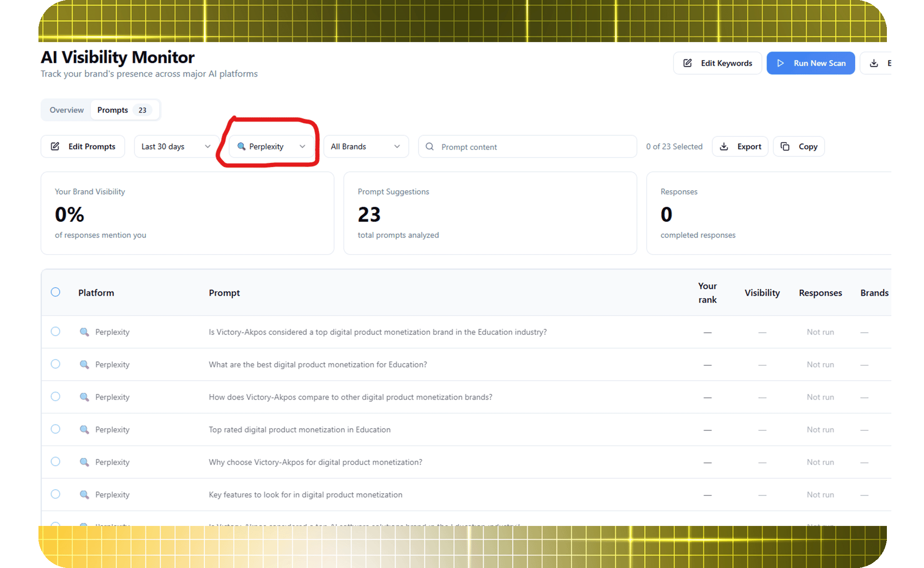Open the All Brands dropdown
This screenshot has width=924, height=568.
click(365, 146)
